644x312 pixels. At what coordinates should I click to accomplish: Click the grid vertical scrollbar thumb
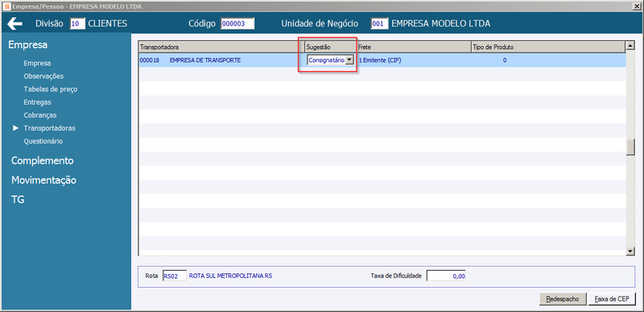pos(630,148)
